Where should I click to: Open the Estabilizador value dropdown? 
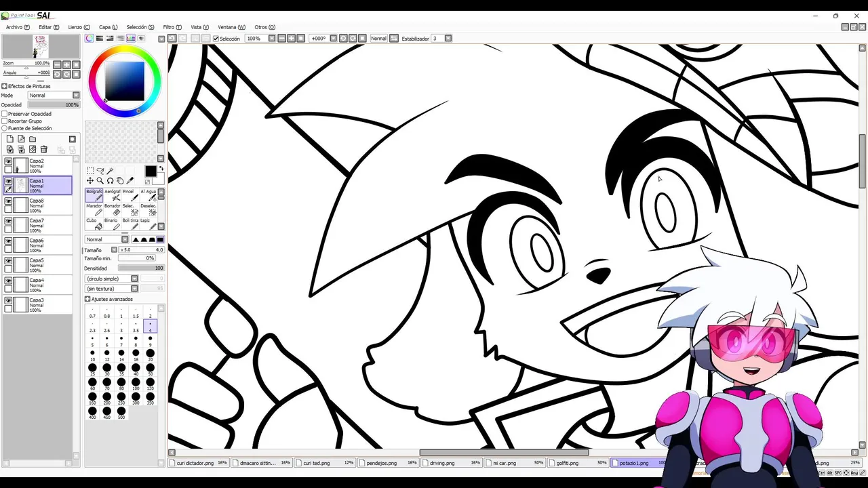pos(448,39)
